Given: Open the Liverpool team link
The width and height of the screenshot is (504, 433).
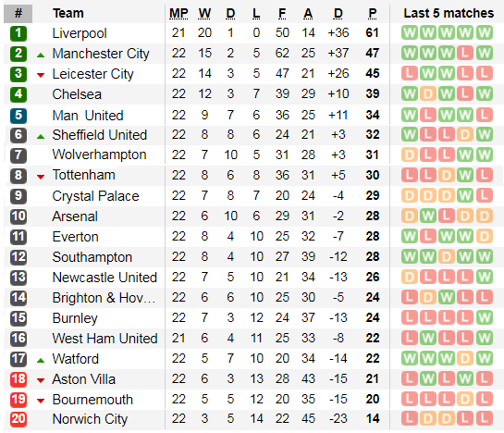Looking at the screenshot, I should [80, 33].
